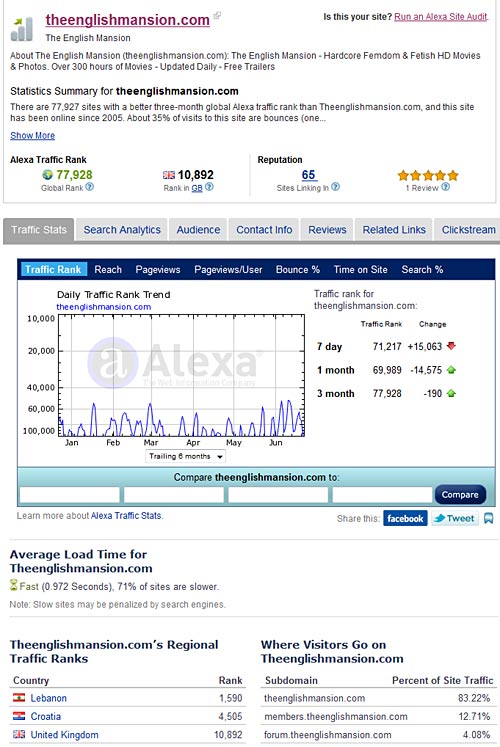Select the Bounce % chart tab
The image size is (500, 747).
tap(298, 270)
